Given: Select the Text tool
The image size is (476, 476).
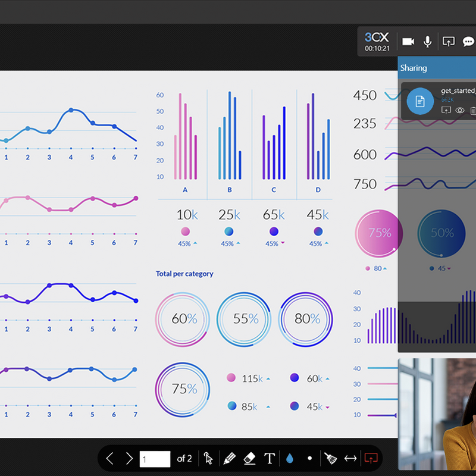Looking at the screenshot, I should (x=270, y=458).
